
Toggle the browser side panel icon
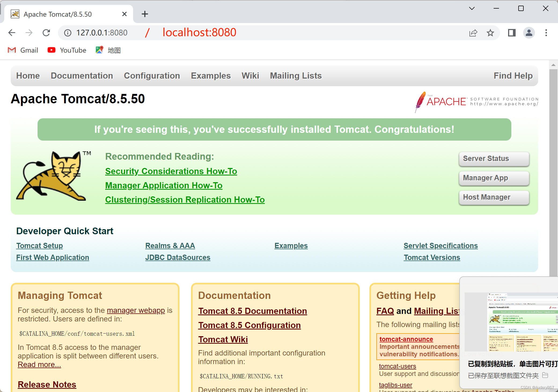(x=512, y=33)
